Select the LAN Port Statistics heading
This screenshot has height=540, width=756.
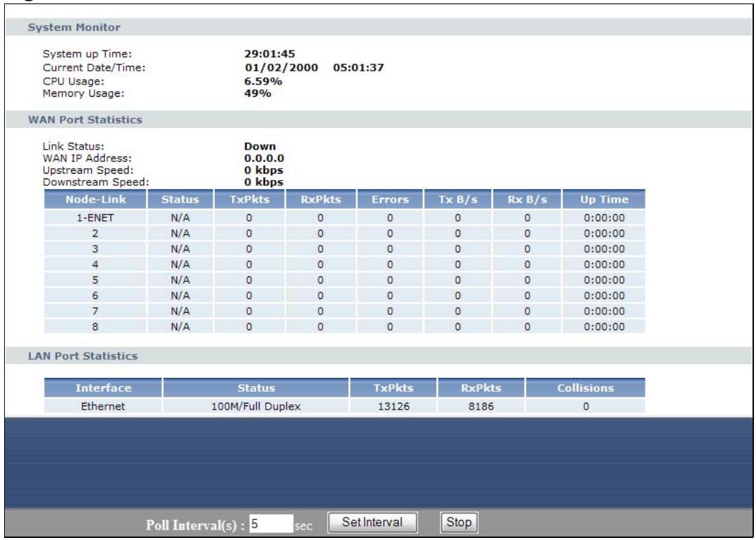click(x=83, y=356)
